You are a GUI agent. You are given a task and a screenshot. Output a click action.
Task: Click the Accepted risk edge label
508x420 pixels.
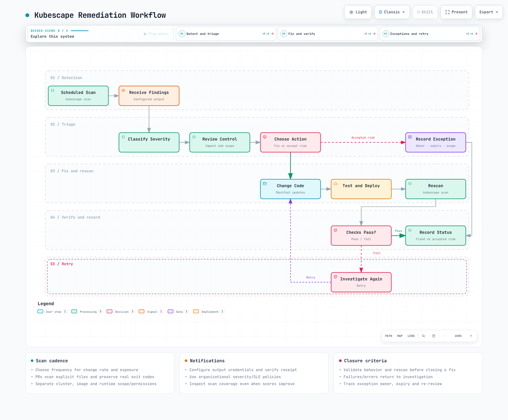point(363,138)
